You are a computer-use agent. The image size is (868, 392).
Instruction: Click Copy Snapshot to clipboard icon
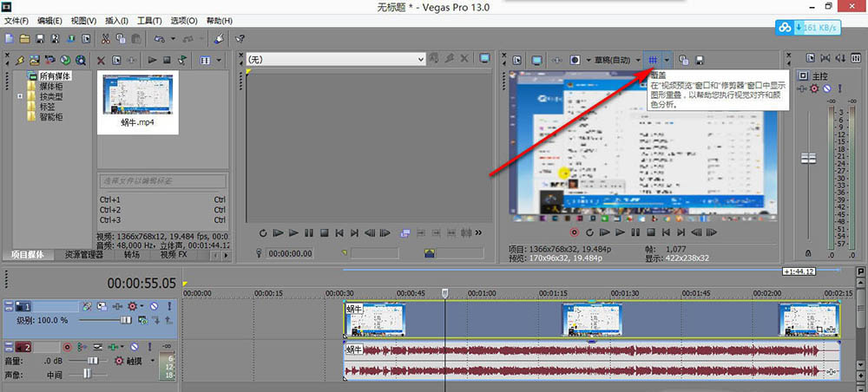(684, 59)
